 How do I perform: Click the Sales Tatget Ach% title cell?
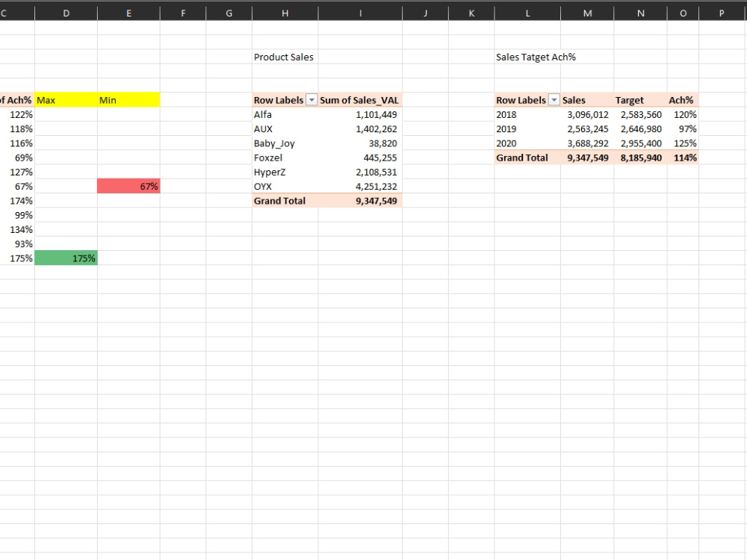pyautogui.click(x=536, y=57)
